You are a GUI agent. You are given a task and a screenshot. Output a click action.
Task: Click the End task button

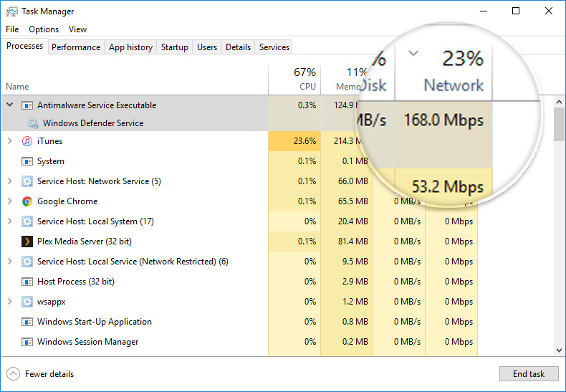(x=529, y=374)
